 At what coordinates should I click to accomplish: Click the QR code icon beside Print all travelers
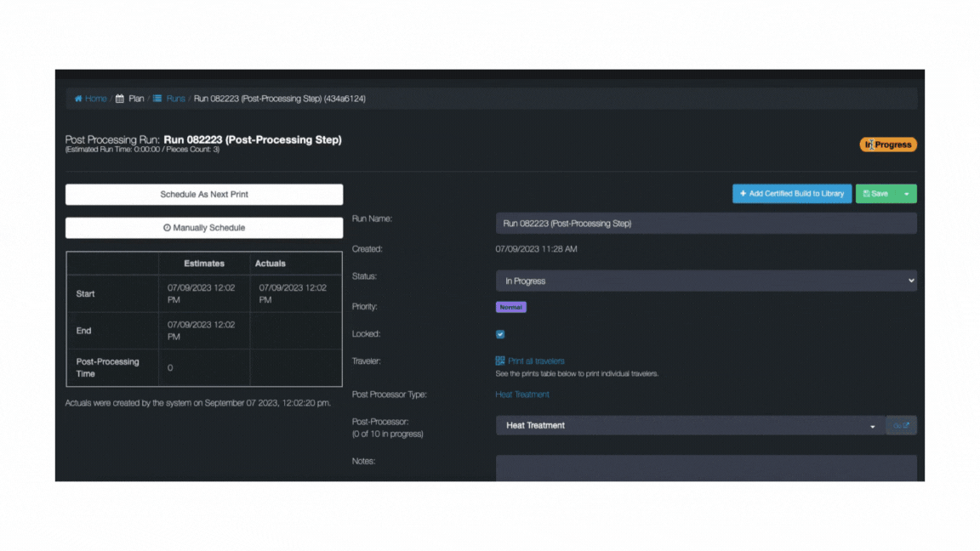500,361
